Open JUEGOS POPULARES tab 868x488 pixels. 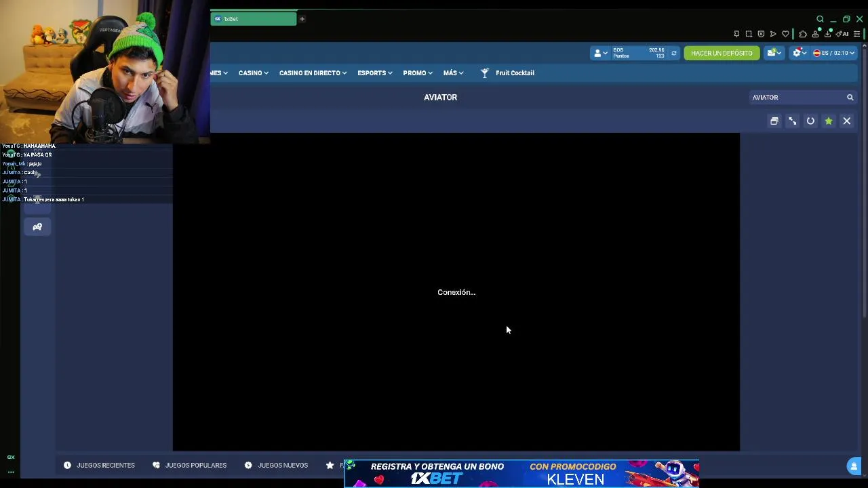189,465
